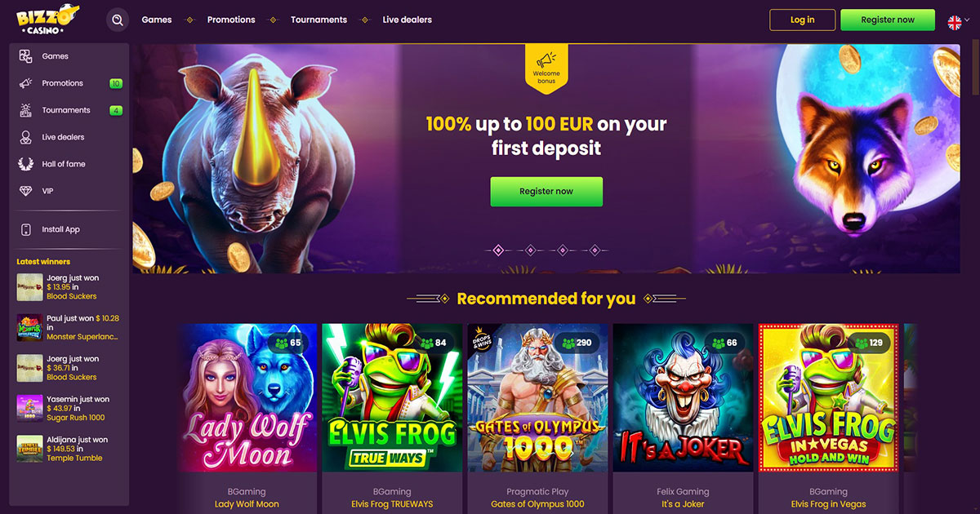Select the first banner carousel dot
The width and height of the screenshot is (980, 514).
[497, 250]
